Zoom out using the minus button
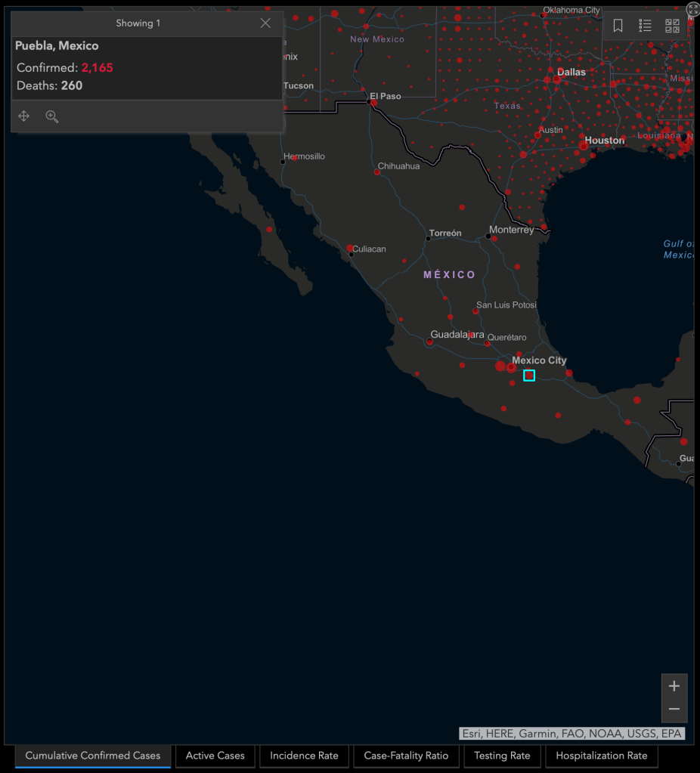This screenshot has width=700, height=773. pyautogui.click(x=674, y=710)
